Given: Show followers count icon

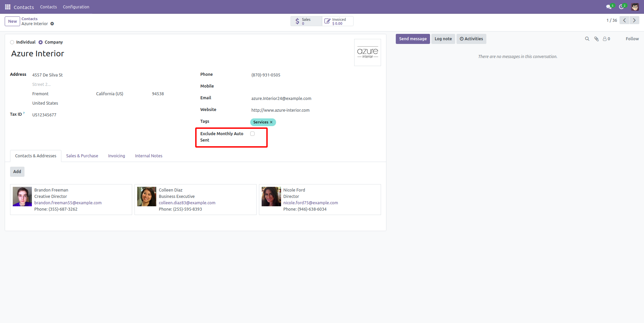Looking at the screenshot, I should coord(606,39).
